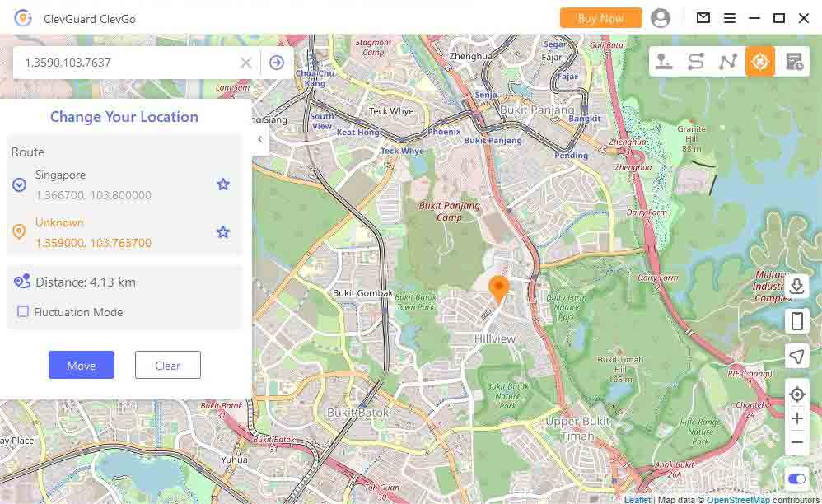Viewport: 822px width, 504px height.
Task: Click the Upper Bukit Timah label
Action: (x=577, y=428)
